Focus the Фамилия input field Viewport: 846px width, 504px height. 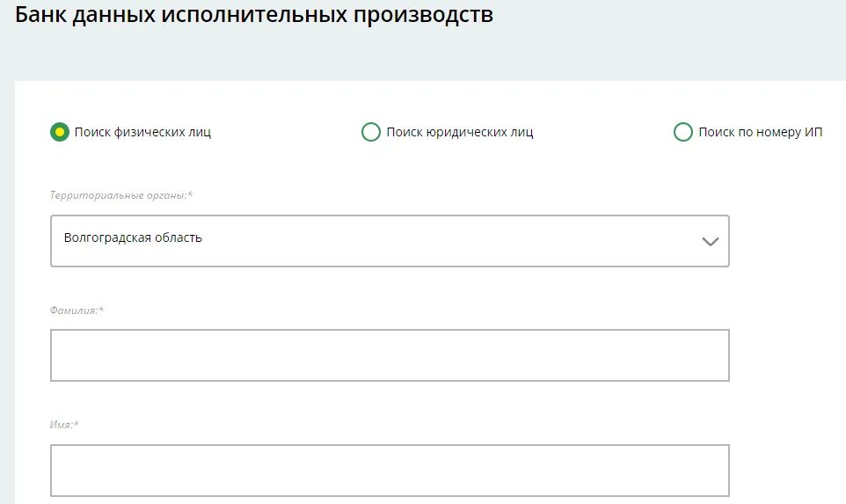point(390,355)
